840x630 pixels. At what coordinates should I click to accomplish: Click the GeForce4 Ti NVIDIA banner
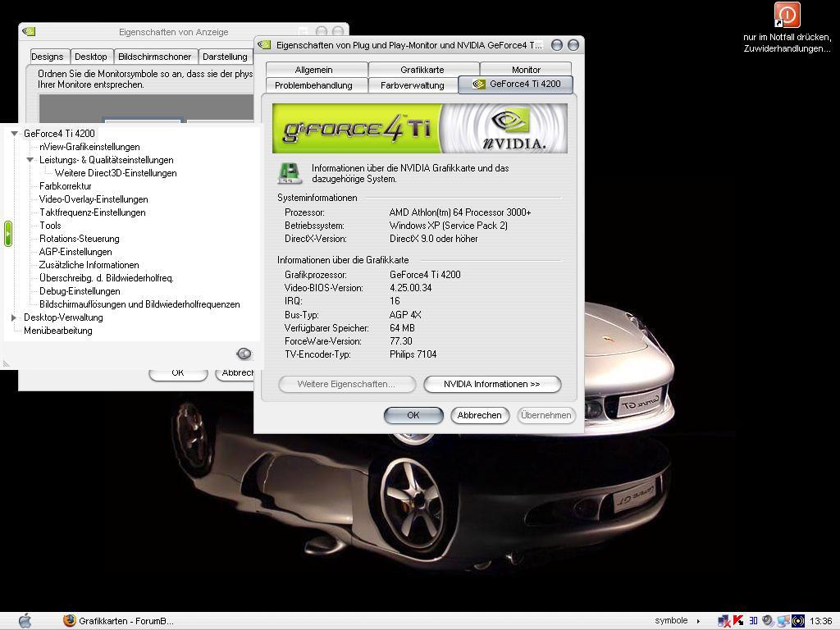(x=419, y=129)
